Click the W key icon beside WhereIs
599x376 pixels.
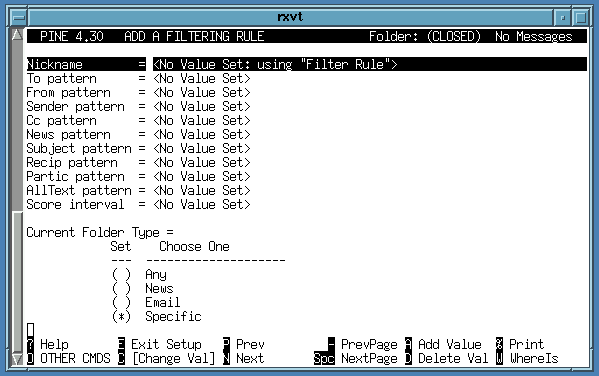tap(499, 358)
